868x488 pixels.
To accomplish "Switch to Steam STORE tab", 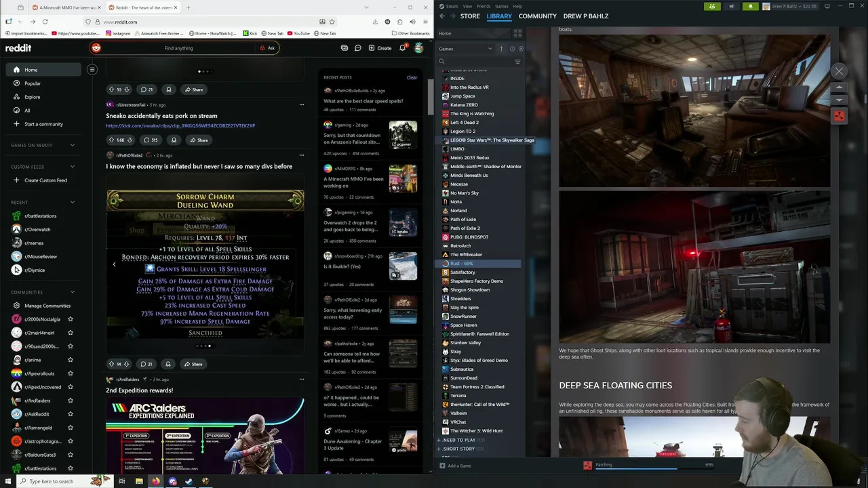I will tap(470, 16).
